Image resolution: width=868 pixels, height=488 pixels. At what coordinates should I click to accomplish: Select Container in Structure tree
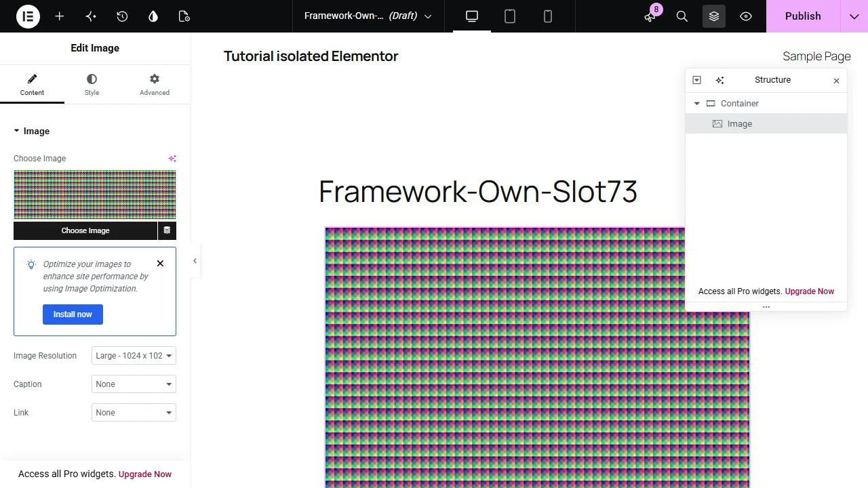pyautogui.click(x=766, y=104)
